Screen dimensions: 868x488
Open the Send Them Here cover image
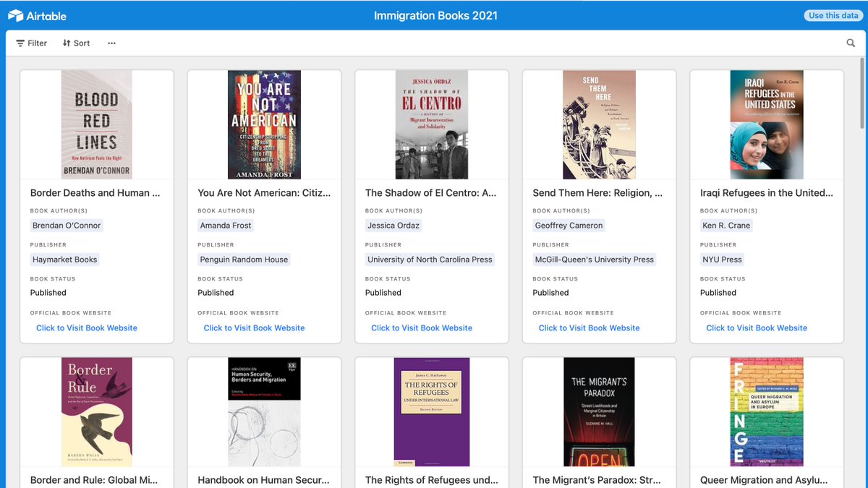pos(599,124)
